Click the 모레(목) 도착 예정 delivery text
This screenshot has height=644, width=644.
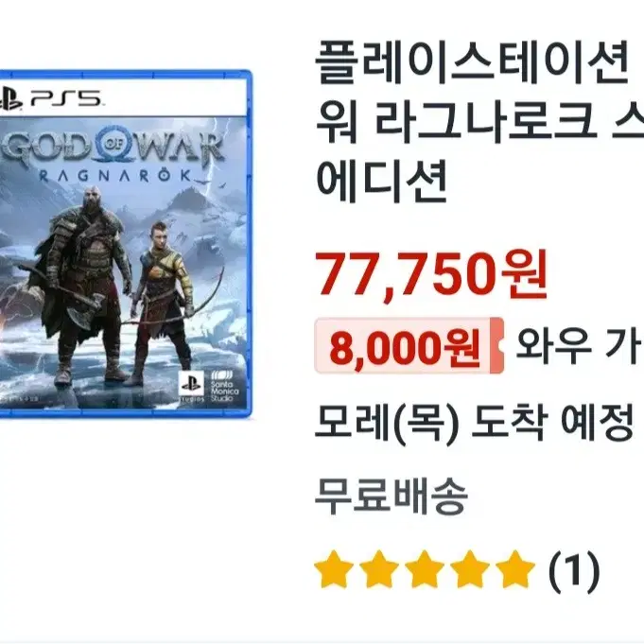point(474,422)
